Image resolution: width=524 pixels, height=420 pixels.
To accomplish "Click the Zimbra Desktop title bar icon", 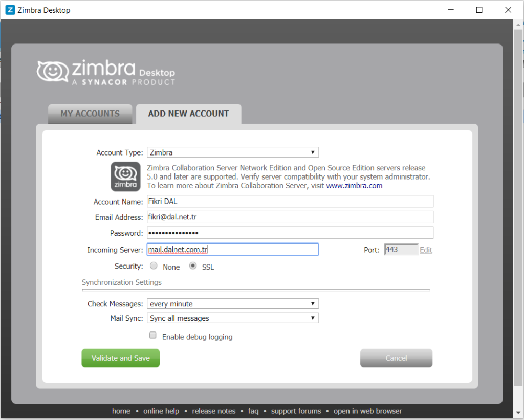I will pos(10,10).
